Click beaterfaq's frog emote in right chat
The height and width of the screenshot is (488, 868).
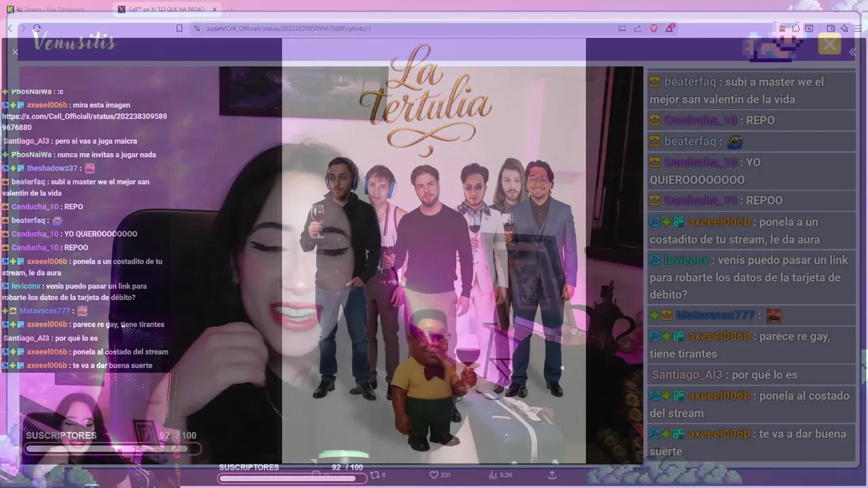pos(735,142)
